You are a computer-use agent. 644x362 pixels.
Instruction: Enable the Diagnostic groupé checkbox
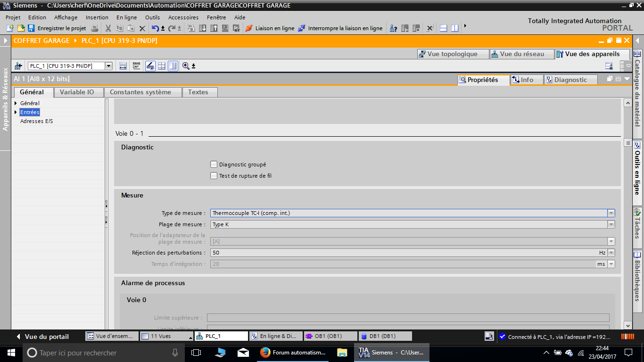point(214,165)
